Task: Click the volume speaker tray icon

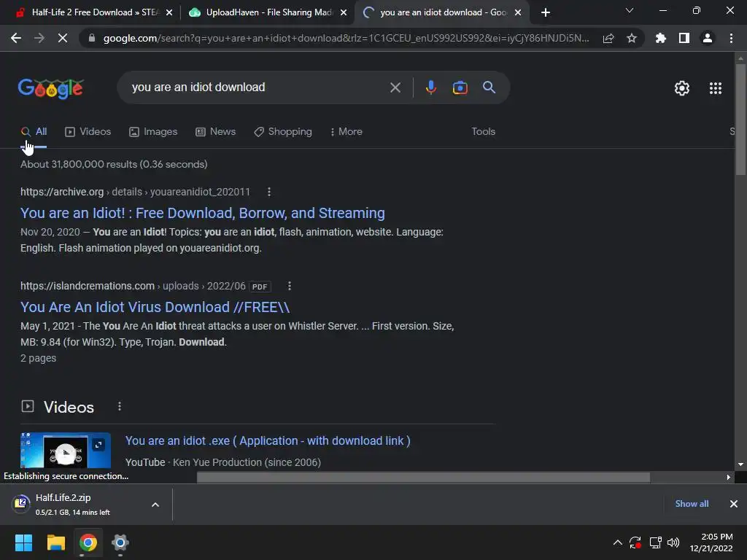Action: (x=673, y=542)
